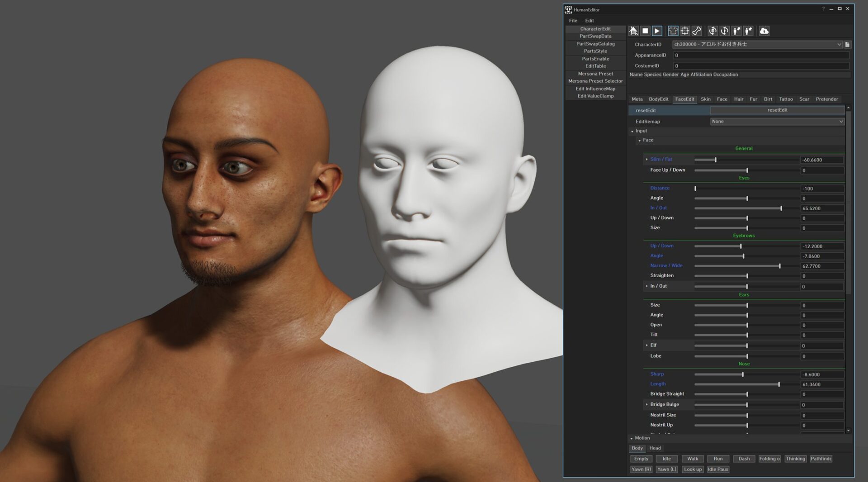
Task: Switch to the BodyEdit tab
Action: [x=658, y=99]
